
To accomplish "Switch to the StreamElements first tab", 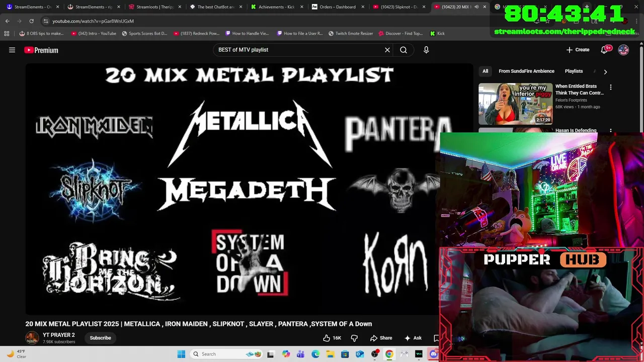I will point(33,7).
